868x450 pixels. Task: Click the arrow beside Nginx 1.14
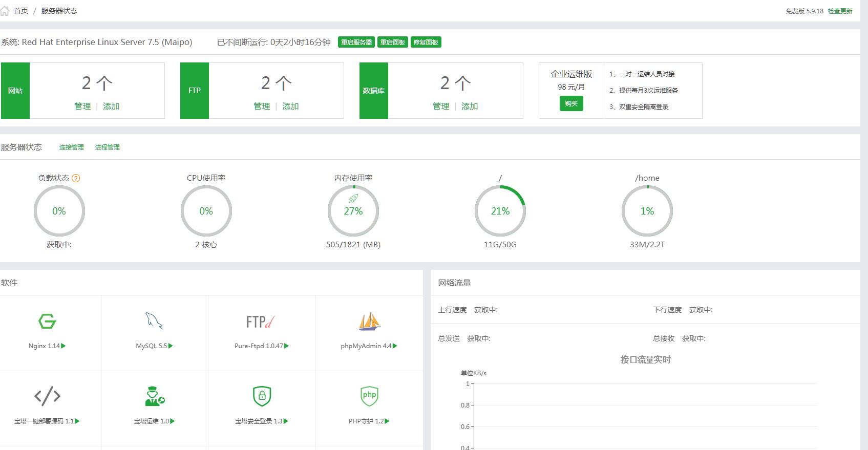63,346
